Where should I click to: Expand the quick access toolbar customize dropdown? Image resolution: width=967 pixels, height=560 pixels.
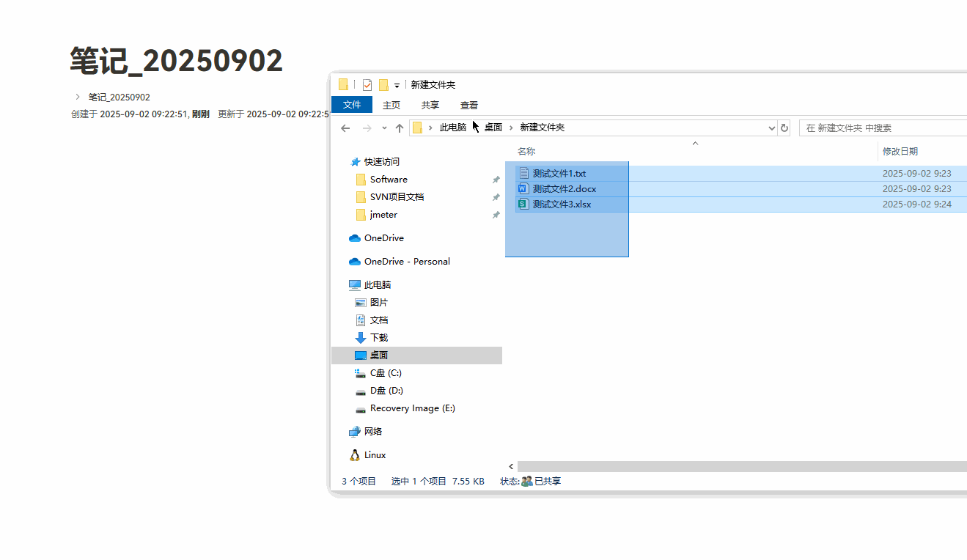click(396, 85)
